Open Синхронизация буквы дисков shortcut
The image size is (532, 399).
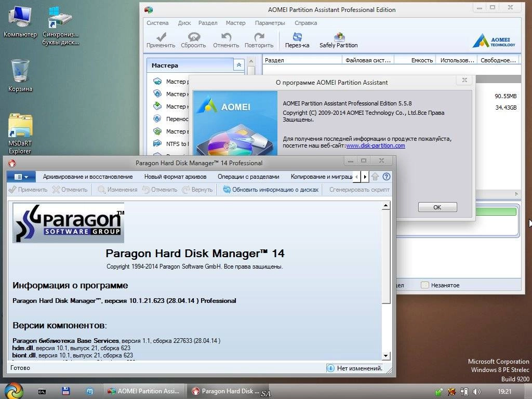[x=60, y=25]
